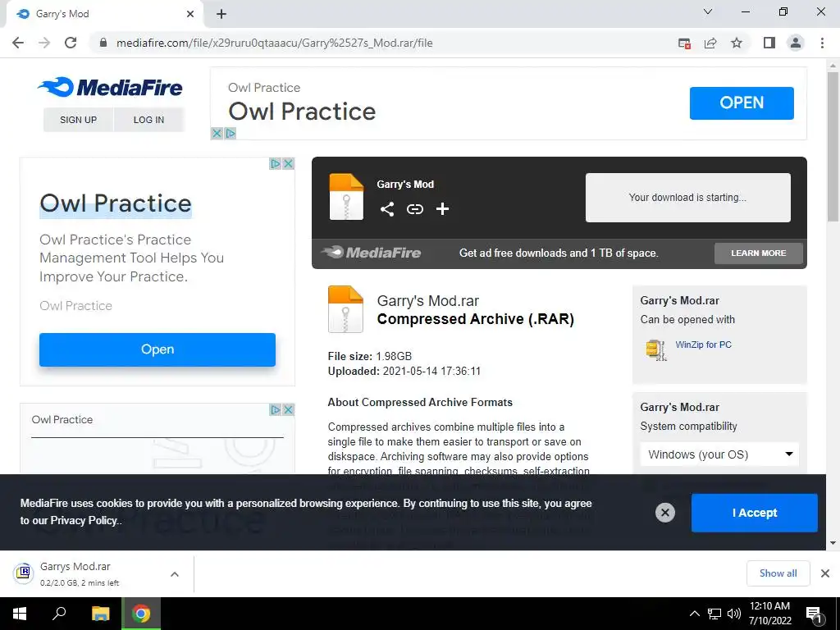This screenshot has height=630, width=840.
Task: Open Windows Start menu
Action: click(x=20, y=614)
